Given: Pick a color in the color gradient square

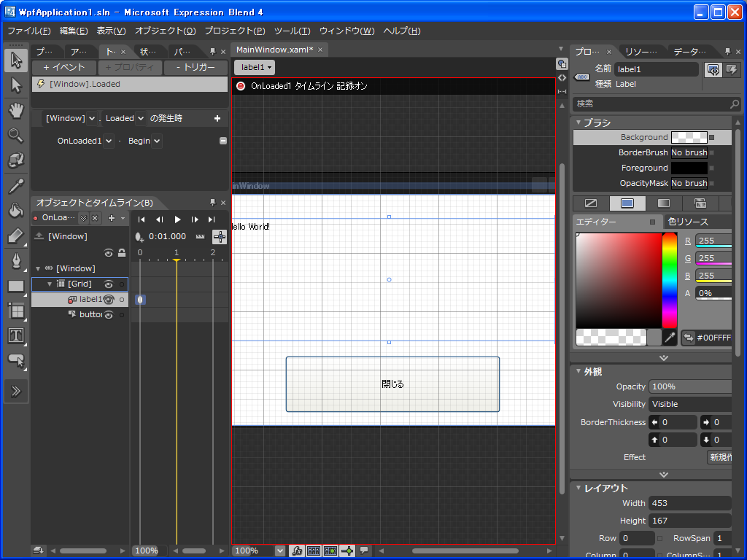Looking at the screenshot, I should click(x=619, y=280).
